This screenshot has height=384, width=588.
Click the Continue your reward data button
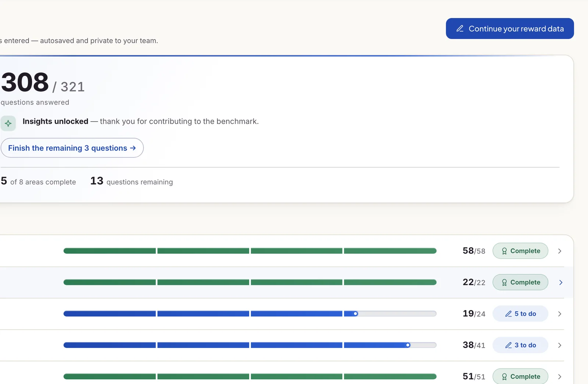(x=510, y=29)
